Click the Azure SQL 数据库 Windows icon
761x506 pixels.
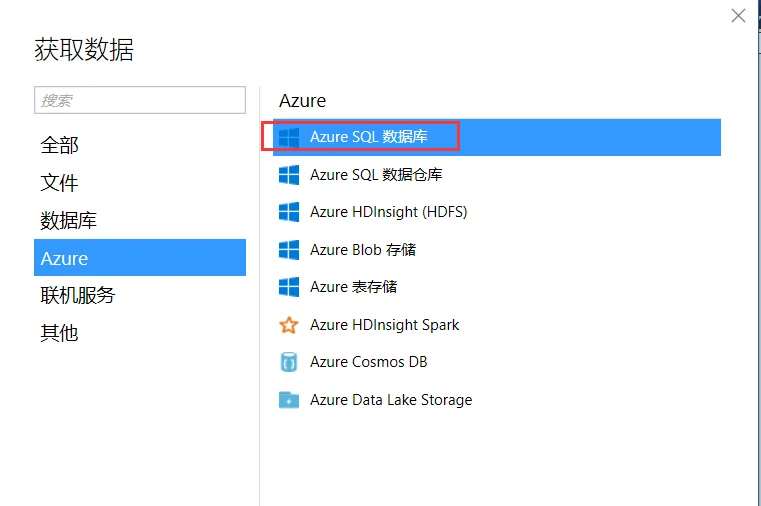tap(289, 137)
